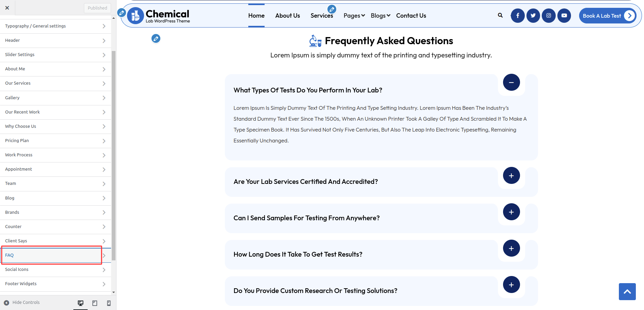
Task: Click the edit pencil above Services menu
Action: click(332, 9)
